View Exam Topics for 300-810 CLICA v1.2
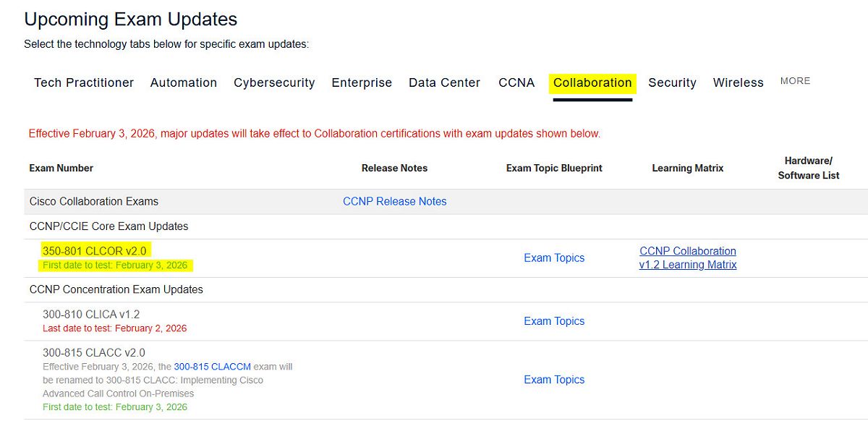 click(554, 320)
